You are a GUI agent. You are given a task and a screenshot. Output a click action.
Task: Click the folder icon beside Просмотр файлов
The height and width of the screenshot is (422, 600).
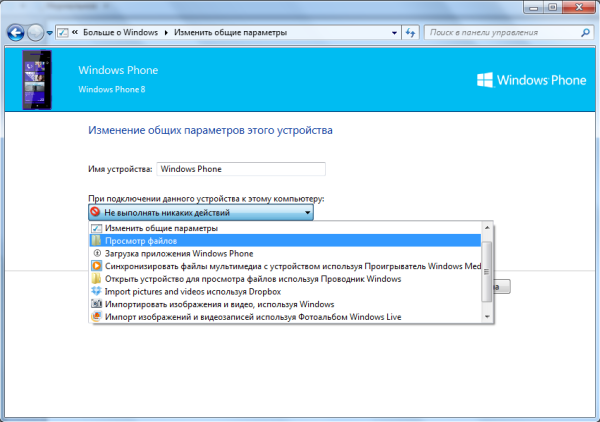point(96,241)
